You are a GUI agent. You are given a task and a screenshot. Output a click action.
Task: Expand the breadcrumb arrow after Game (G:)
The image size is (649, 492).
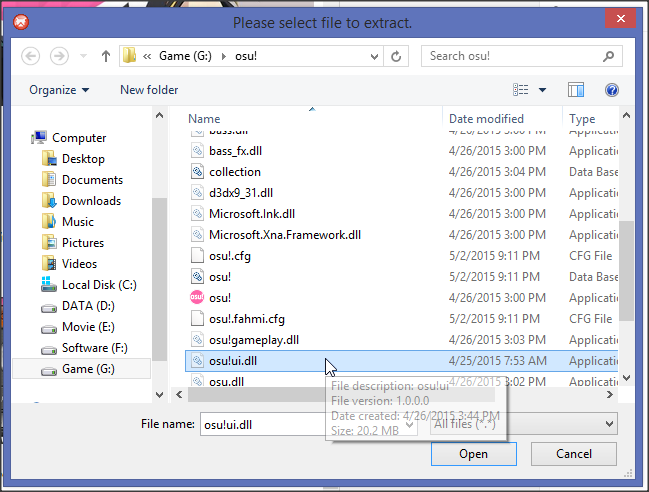point(224,56)
